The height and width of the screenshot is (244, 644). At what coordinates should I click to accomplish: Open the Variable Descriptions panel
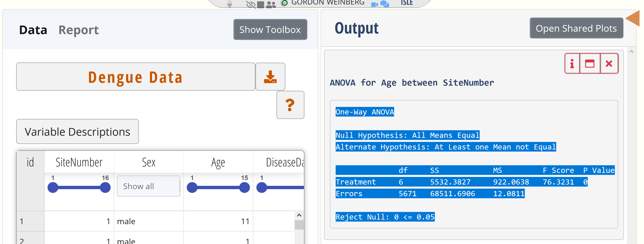pyautogui.click(x=77, y=132)
